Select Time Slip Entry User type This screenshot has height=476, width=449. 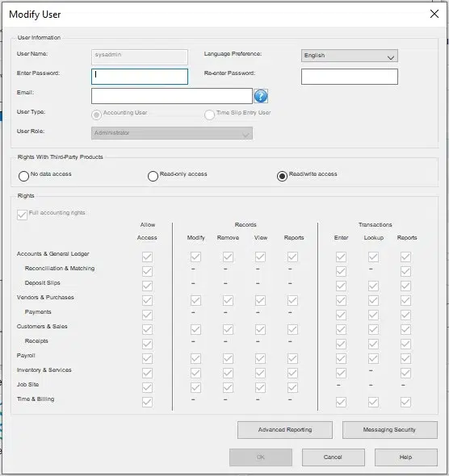[x=210, y=115]
